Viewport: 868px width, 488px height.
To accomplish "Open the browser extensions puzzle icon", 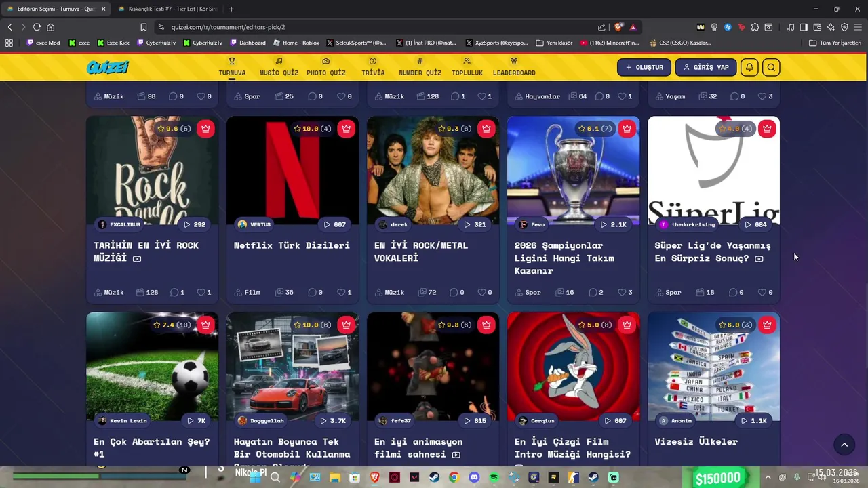I will (755, 27).
